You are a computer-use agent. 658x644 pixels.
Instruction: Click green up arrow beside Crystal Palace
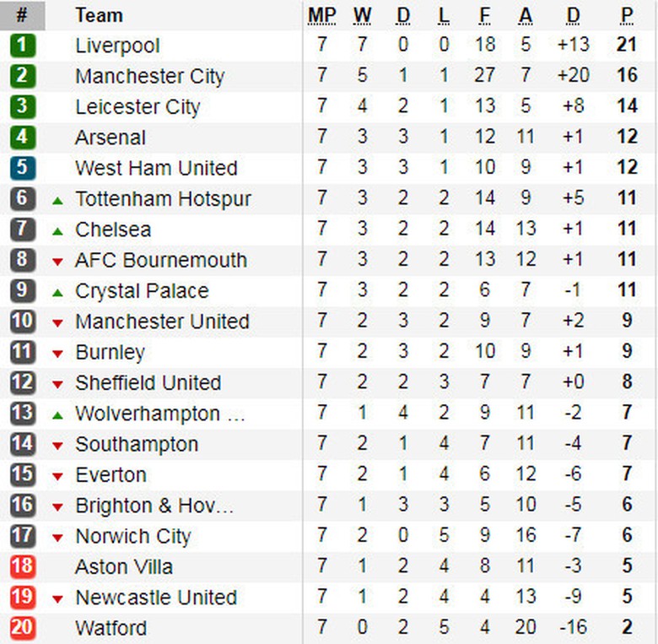(x=57, y=292)
